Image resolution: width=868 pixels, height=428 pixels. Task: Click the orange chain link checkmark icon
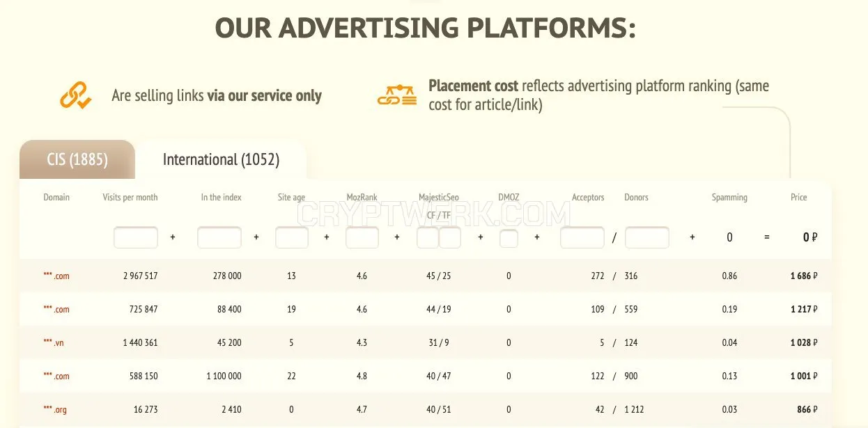coord(75,95)
